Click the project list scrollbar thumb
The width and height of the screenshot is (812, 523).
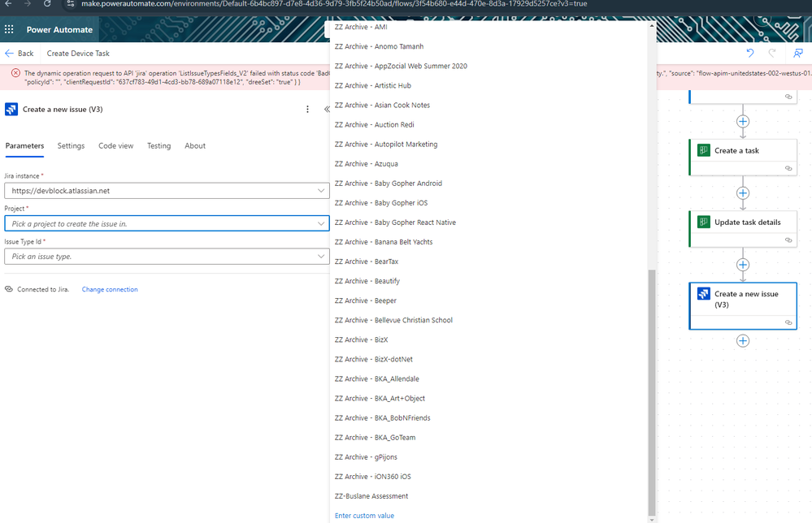pos(651,392)
